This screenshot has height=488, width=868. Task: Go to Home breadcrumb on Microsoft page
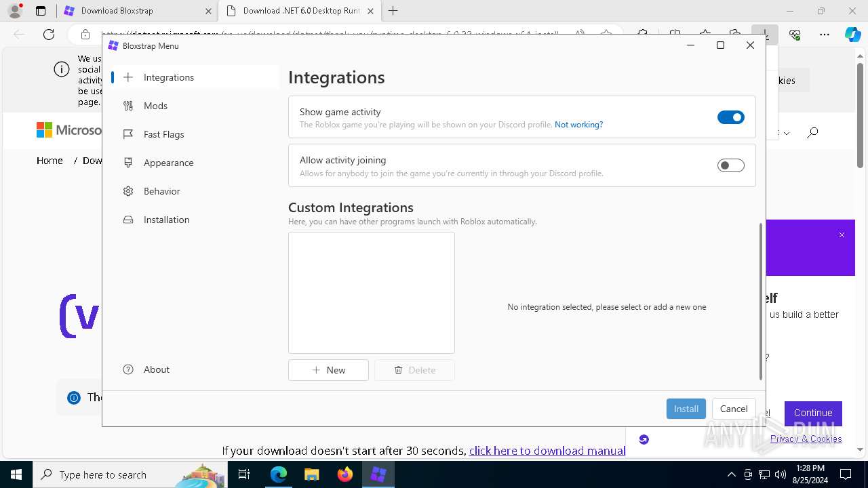[x=50, y=161]
